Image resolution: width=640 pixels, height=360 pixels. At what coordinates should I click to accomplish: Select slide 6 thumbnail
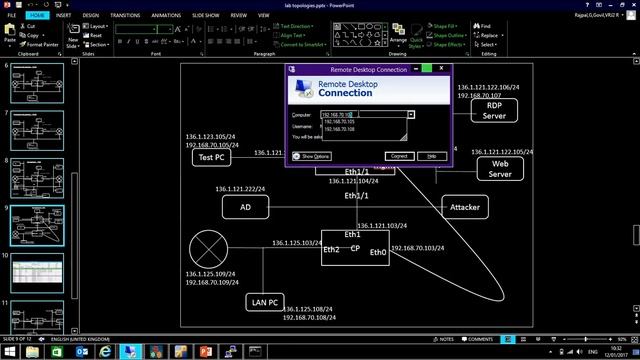[x=37, y=83]
